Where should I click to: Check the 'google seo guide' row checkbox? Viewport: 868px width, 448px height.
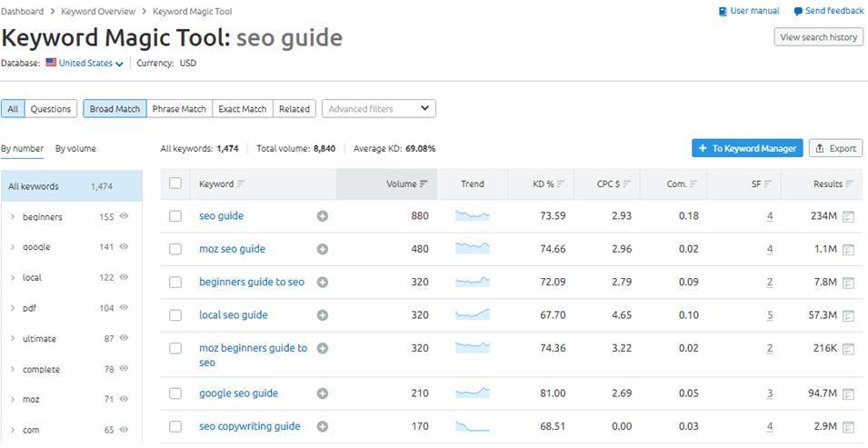[x=175, y=393]
